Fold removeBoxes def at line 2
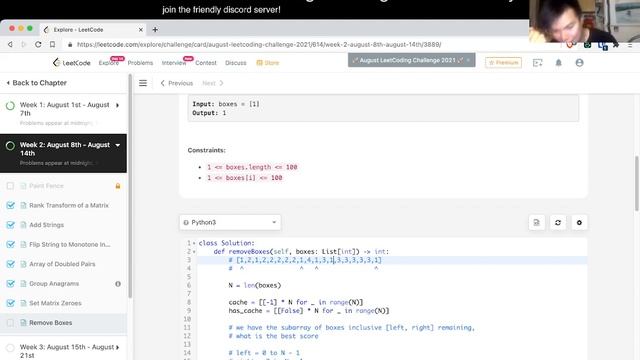640x360 pixels. click(x=194, y=252)
